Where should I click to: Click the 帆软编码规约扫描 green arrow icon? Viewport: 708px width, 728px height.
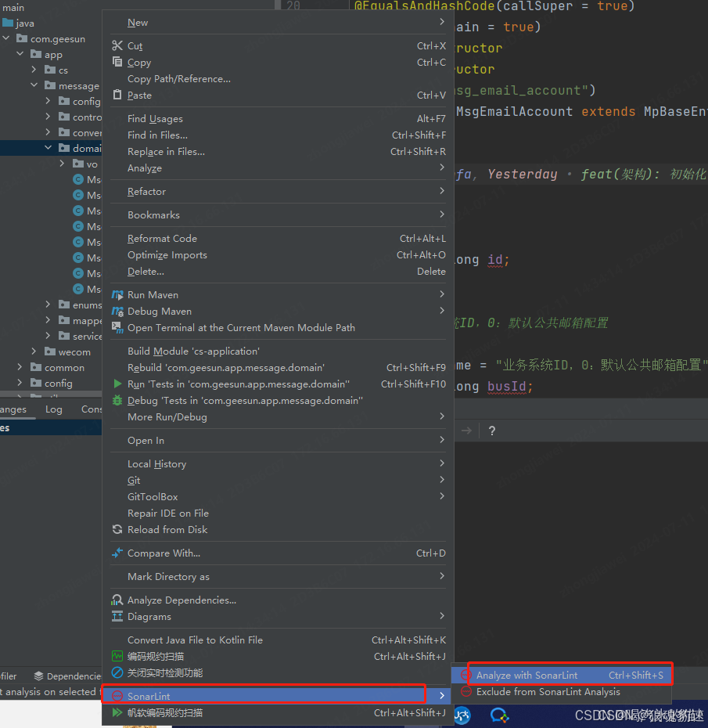(117, 712)
